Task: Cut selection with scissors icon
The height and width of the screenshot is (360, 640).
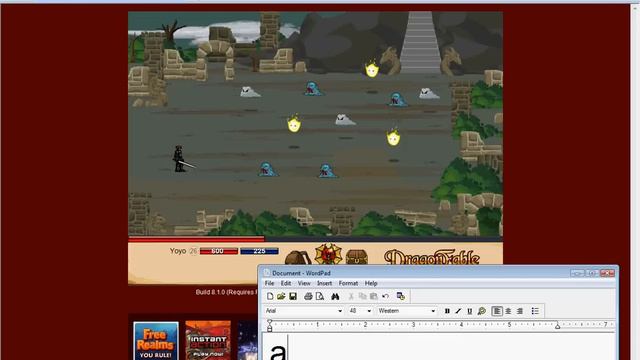Action: pos(351,296)
